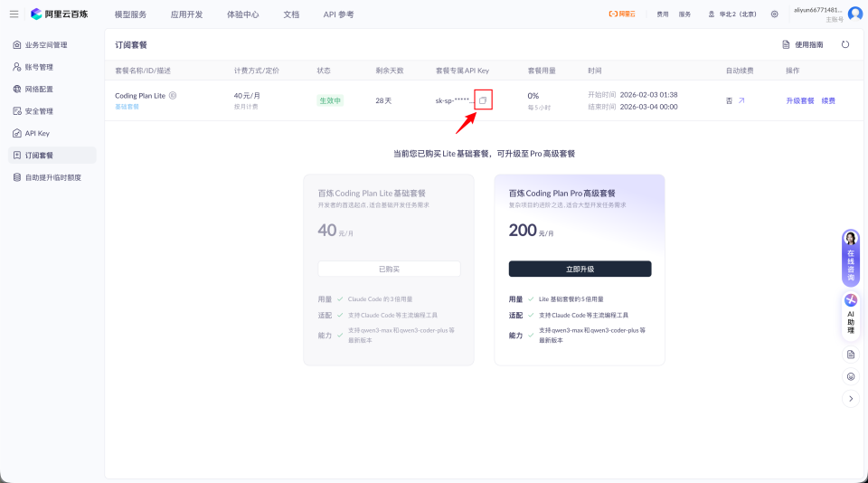Open the 应用开发 top tab
868x483 pixels.
pos(186,14)
